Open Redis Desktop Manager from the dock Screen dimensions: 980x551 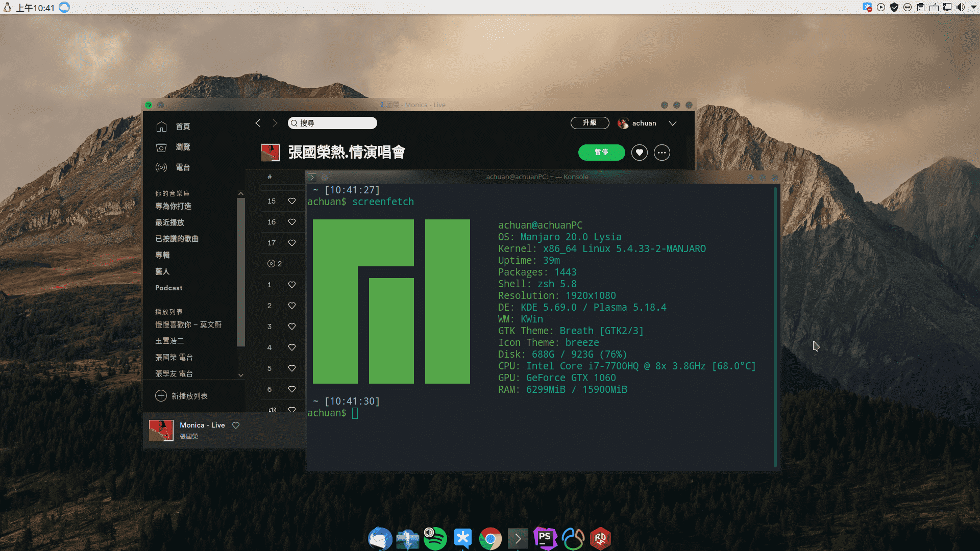600,539
